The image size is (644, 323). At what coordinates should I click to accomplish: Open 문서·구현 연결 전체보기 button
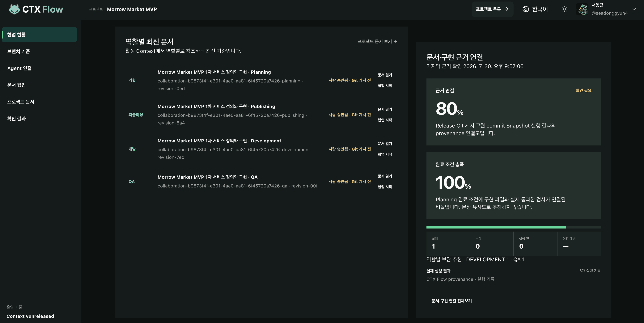[x=451, y=301]
